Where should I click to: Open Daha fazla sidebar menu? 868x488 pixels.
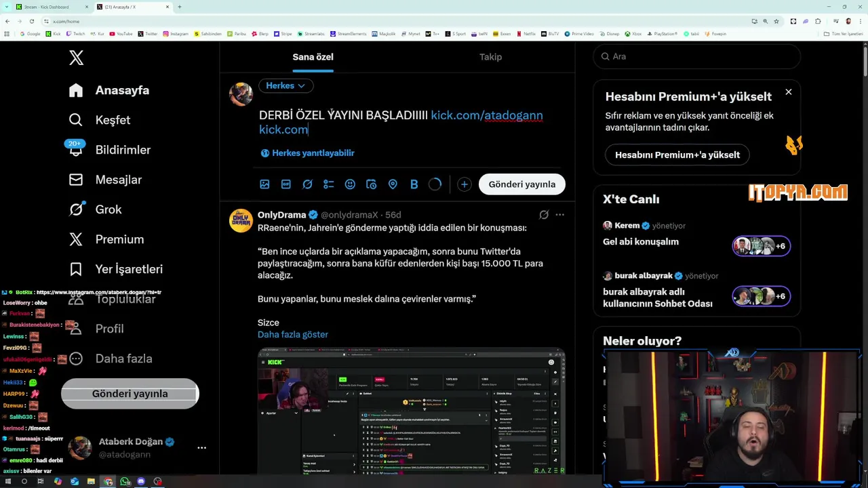coord(111,359)
